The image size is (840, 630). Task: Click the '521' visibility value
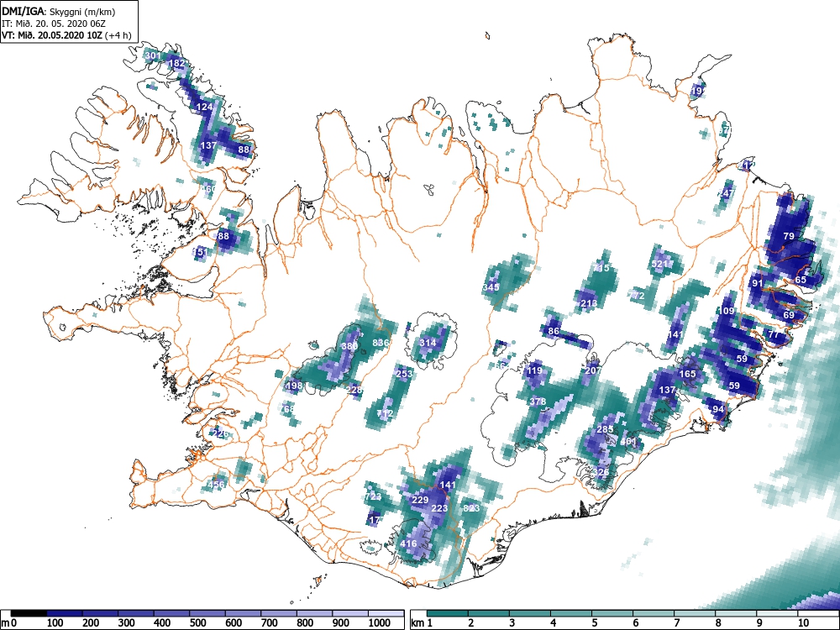[659, 264]
